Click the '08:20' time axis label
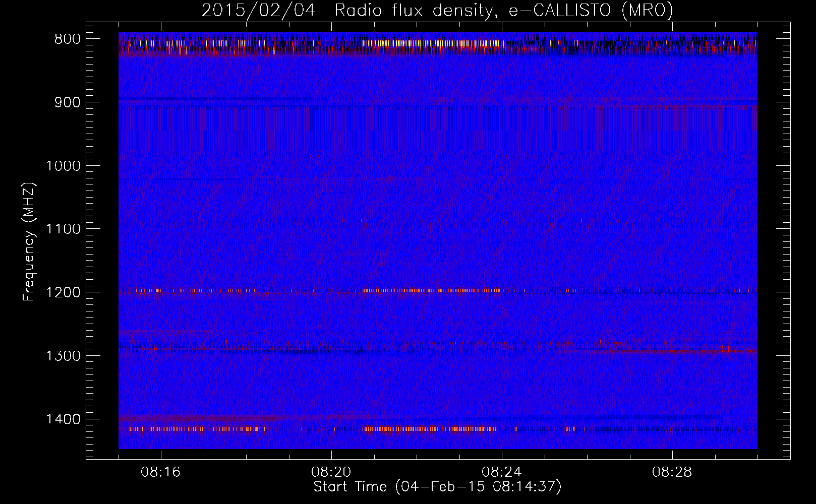Image resolution: width=816 pixels, height=504 pixels. click(x=331, y=472)
